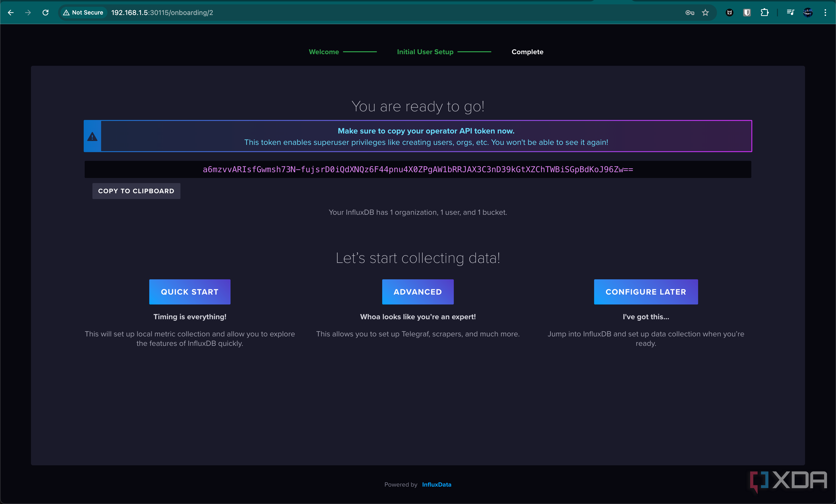Open the browser three-dot menu
This screenshot has width=836, height=504.
point(825,13)
